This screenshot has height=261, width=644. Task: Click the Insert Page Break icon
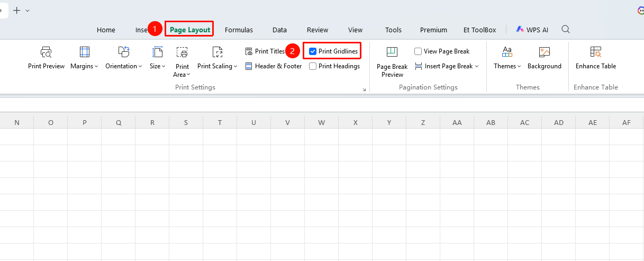point(419,66)
